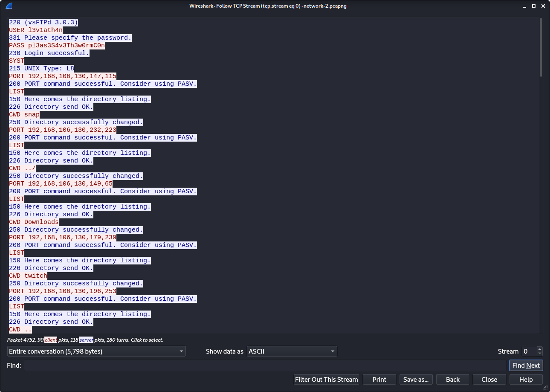Click the line 'PASS pl3as3S4v3Th3w0rmC0n'
Viewport: 550px width, 392px height.
57,46
